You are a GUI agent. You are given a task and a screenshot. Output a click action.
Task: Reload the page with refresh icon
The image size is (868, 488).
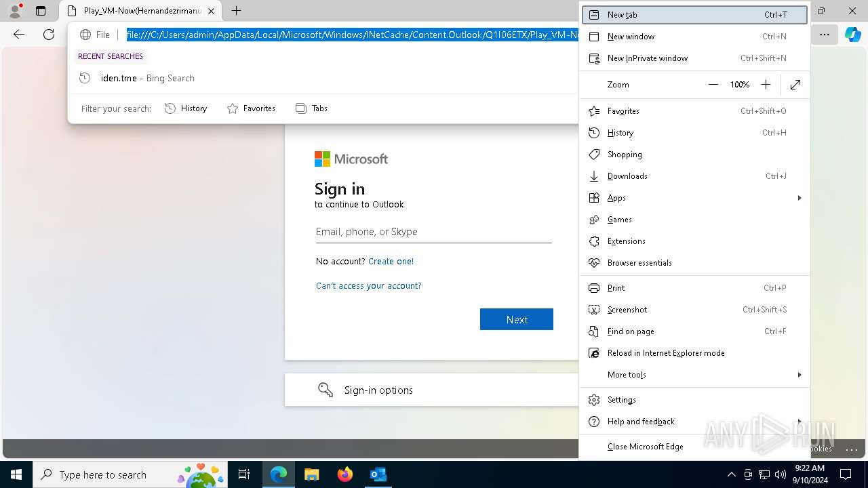(49, 35)
